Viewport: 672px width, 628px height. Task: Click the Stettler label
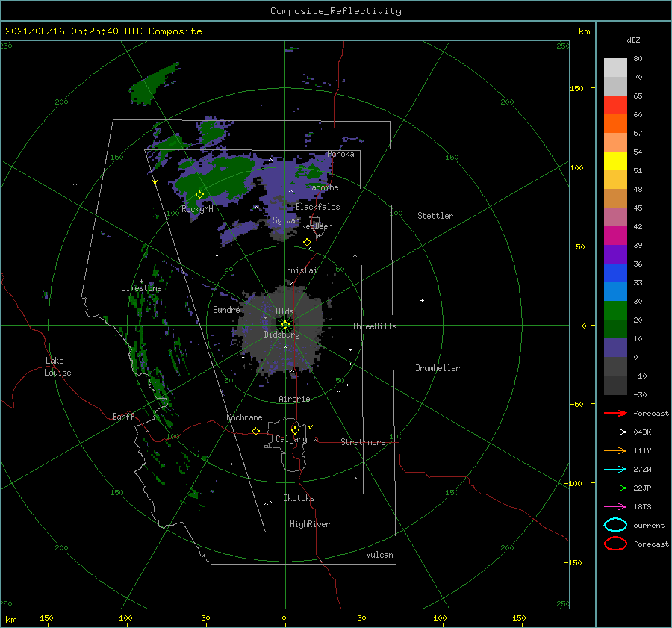435,216
